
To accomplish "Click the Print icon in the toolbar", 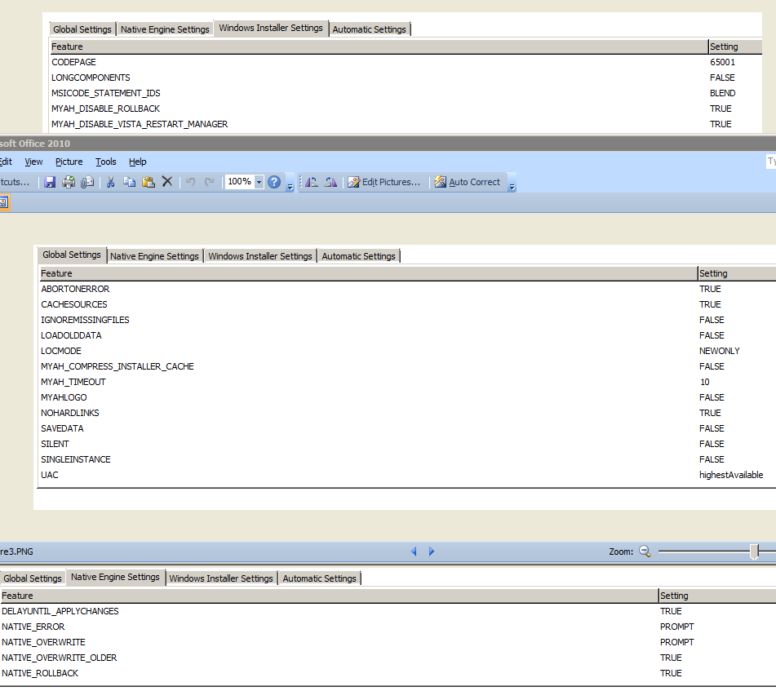I will click(x=69, y=182).
